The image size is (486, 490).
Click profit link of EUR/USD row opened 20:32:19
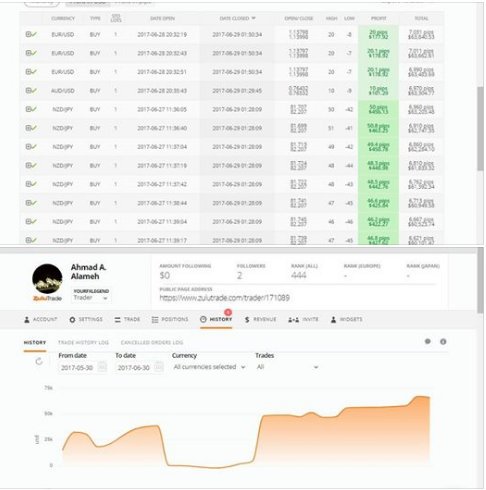point(378,34)
